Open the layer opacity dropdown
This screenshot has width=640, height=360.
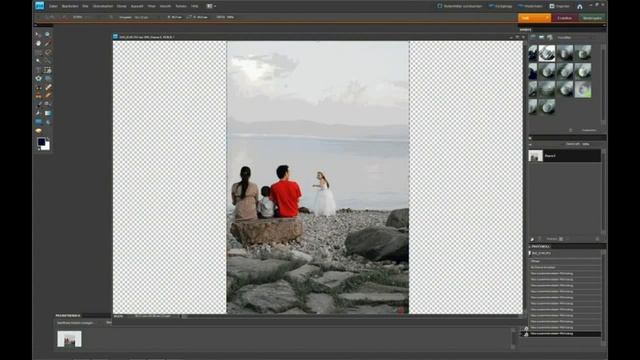coord(586,144)
